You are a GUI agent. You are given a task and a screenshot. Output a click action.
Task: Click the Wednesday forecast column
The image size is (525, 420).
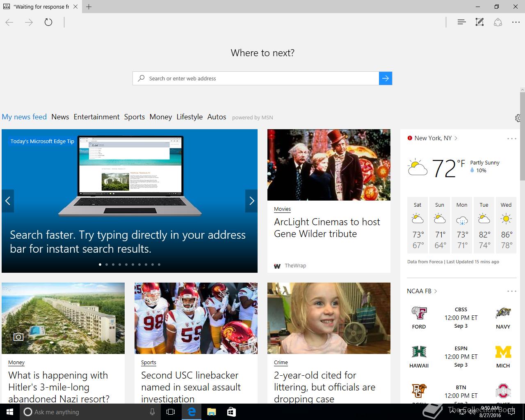[506, 225]
